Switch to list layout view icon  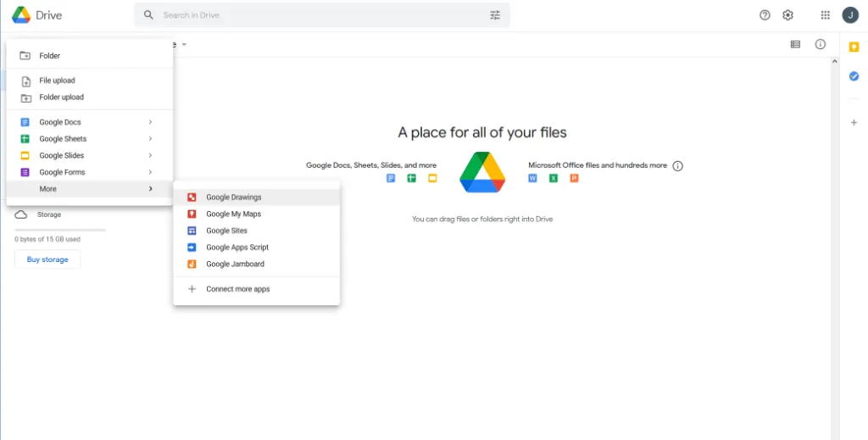click(795, 44)
